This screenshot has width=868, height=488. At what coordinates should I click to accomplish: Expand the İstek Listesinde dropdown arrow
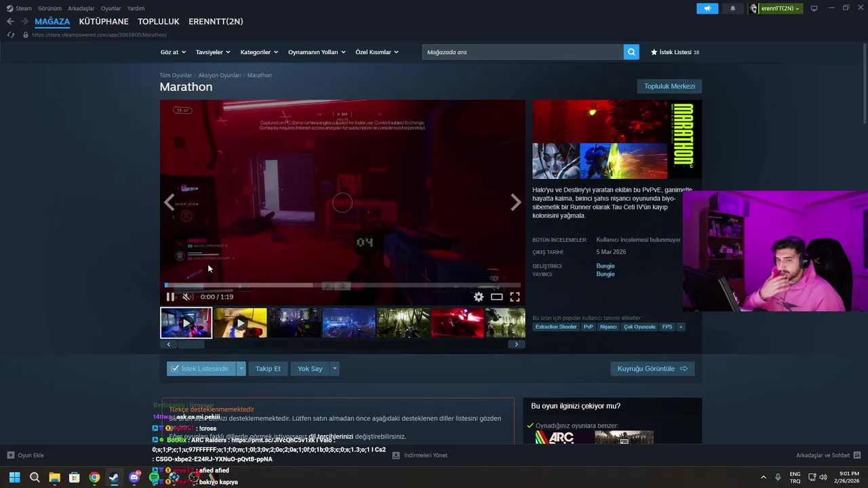[241, 369]
